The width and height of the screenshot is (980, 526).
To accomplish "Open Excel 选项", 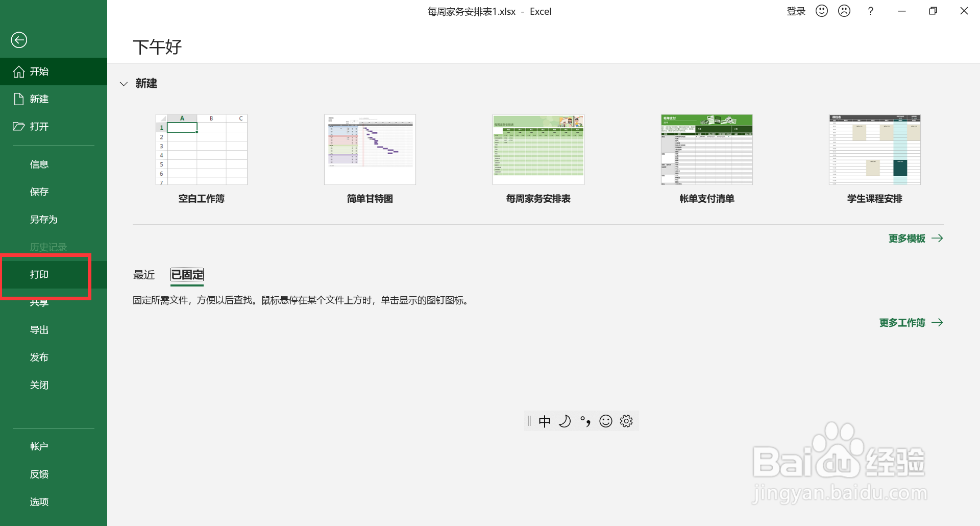I will click(54, 501).
